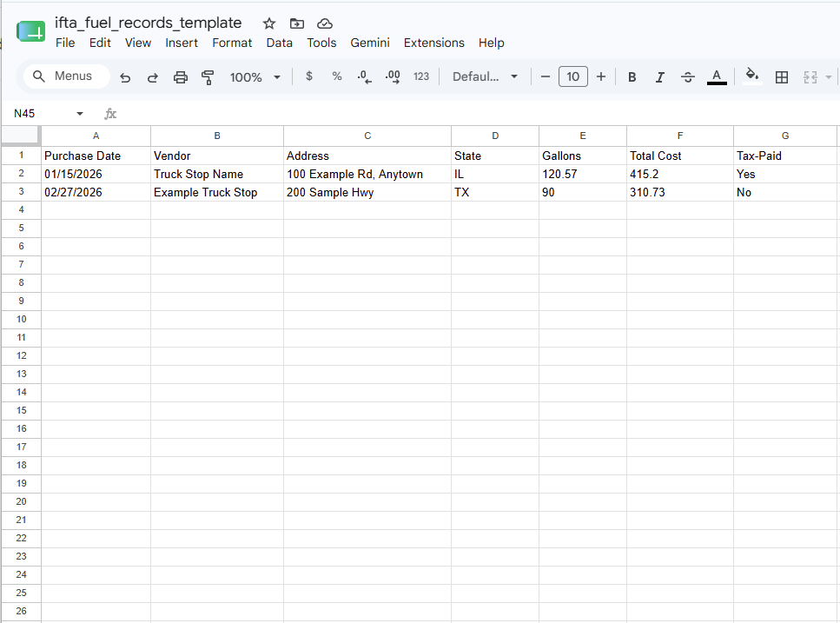Print the spreadsheet

click(x=181, y=77)
